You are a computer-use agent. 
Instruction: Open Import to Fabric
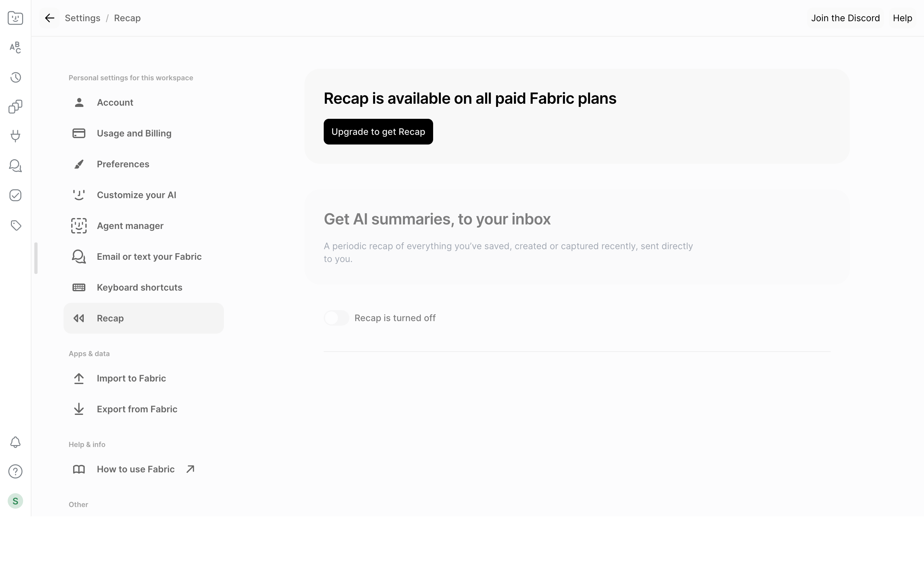(x=143, y=379)
